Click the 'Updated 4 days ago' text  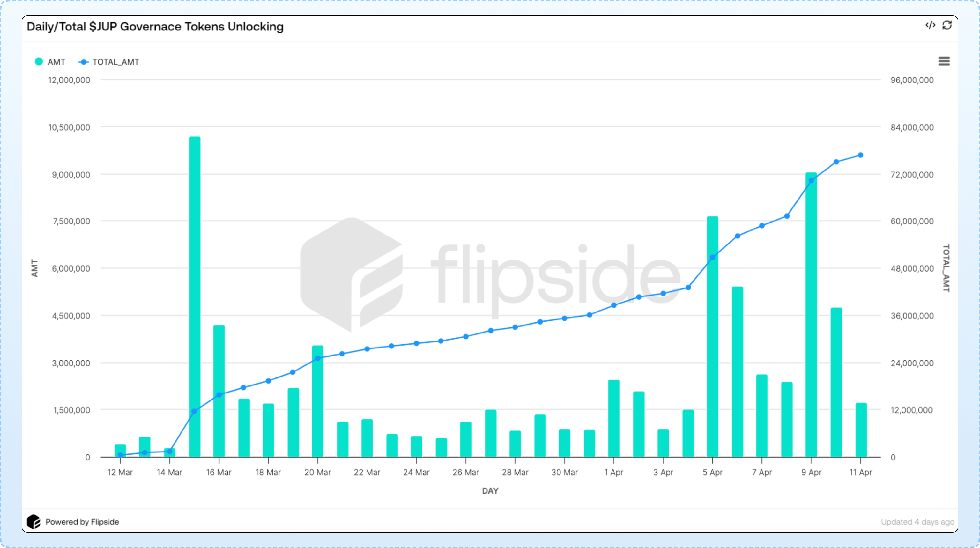point(918,522)
